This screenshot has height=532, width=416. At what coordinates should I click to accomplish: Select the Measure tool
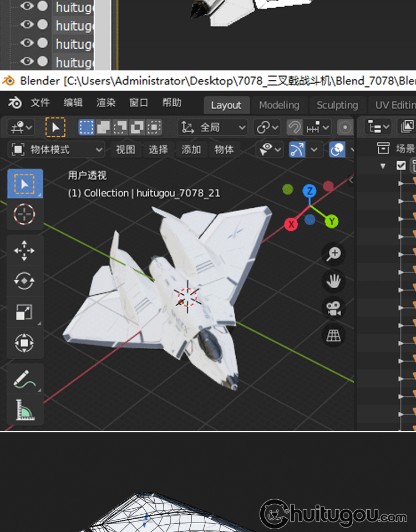[x=24, y=411]
